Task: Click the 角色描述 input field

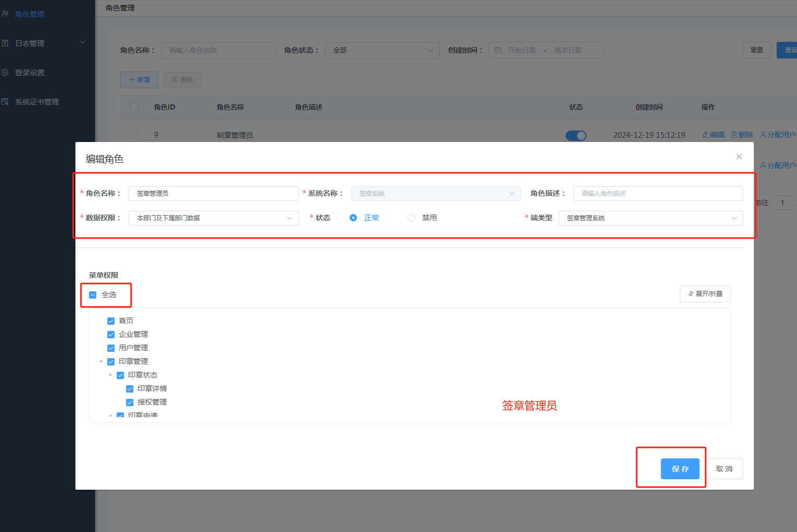Action: click(658, 194)
